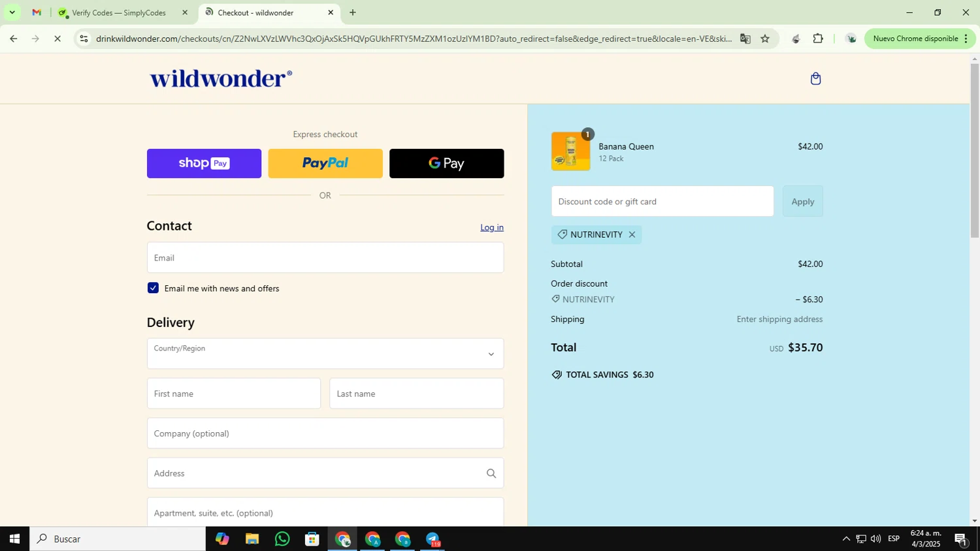Open Telegram from the taskbar
980x551 pixels.
433,539
